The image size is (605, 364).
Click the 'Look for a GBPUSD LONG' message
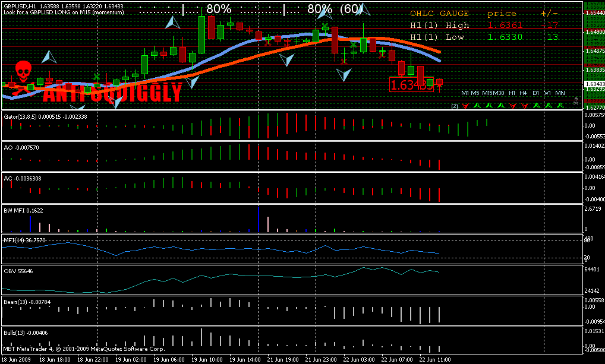pyautogui.click(x=64, y=12)
